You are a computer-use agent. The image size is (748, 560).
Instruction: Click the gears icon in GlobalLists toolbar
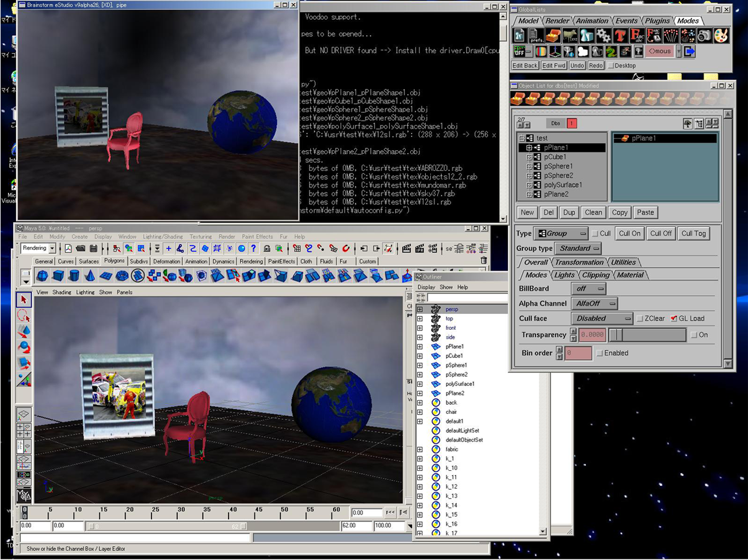pos(603,36)
